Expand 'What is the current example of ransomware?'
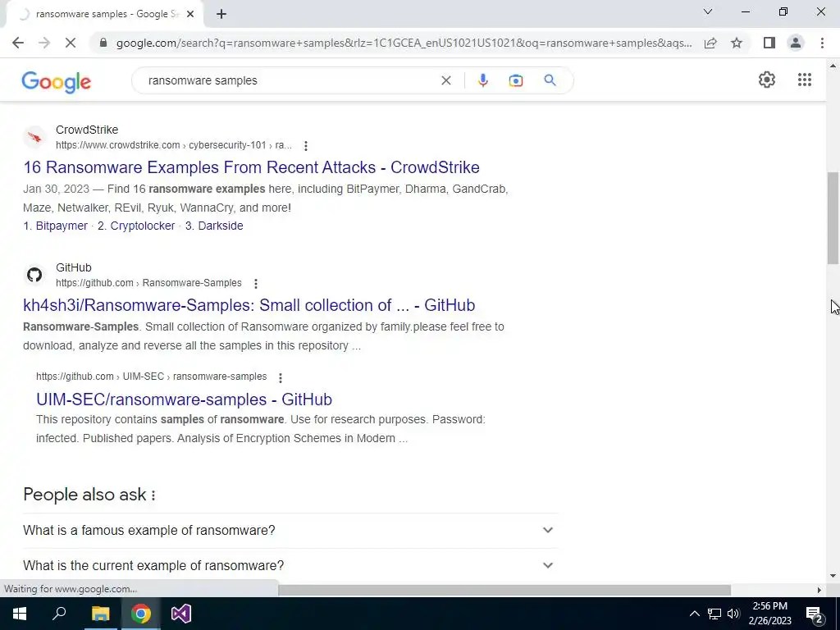This screenshot has height=630, width=840. [291, 565]
